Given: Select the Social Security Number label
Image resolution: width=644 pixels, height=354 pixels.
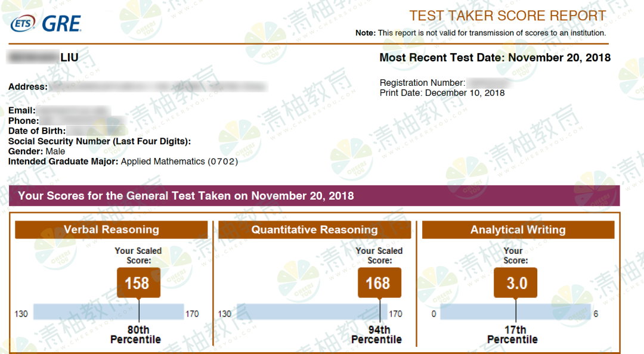Looking at the screenshot, I should (100, 141).
